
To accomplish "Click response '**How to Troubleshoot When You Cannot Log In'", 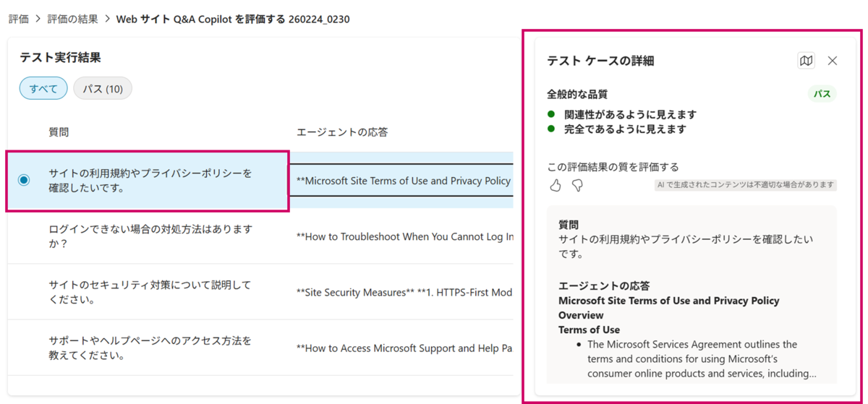I will (405, 236).
